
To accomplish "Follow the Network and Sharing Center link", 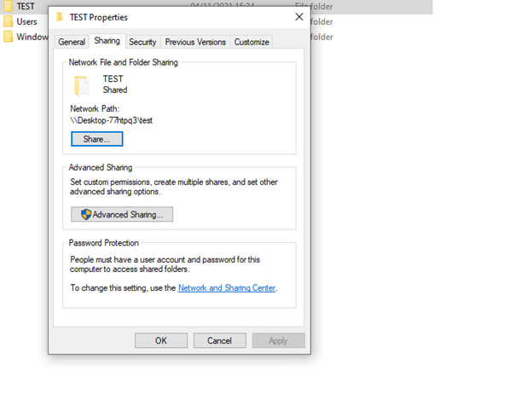I will click(x=227, y=288).
